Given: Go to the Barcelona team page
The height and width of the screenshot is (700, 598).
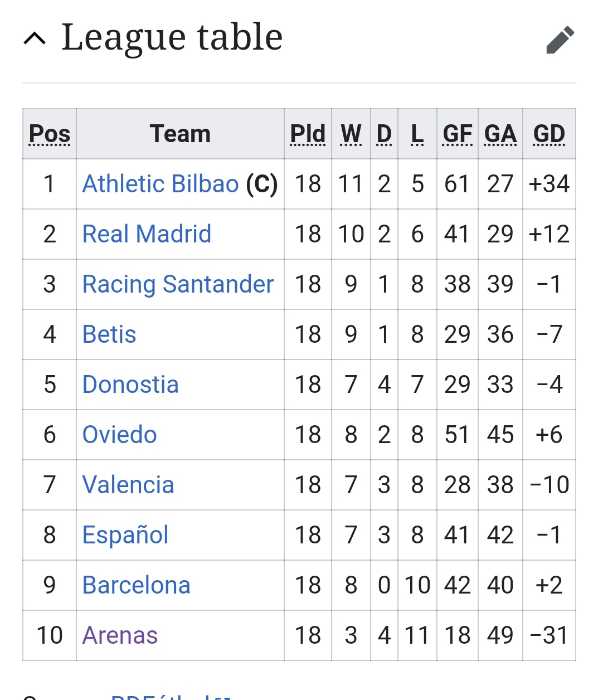Looking at the screenshot, I should [x=137, y=585].
